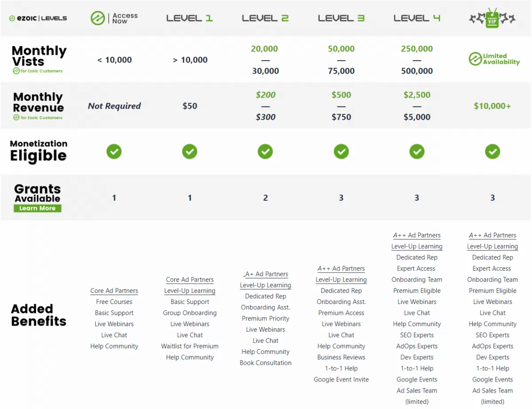Click the Monthly Visits row heading

(x=39, y=56)
